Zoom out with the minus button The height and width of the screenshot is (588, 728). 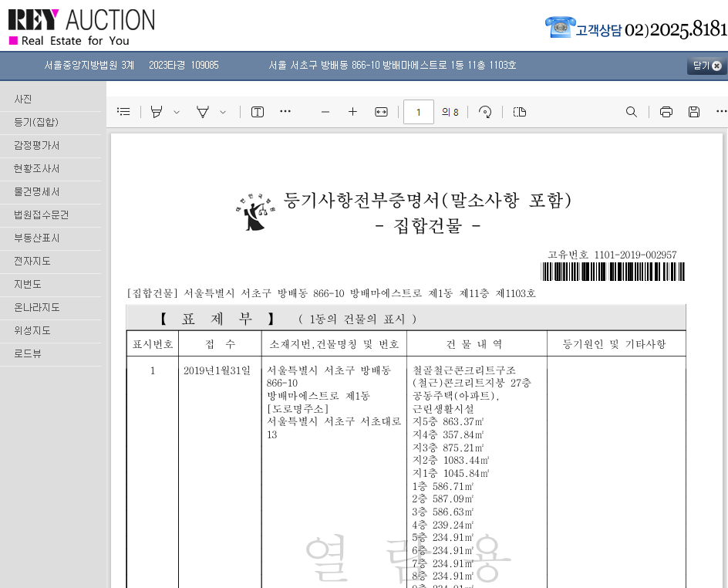[325, 111]
